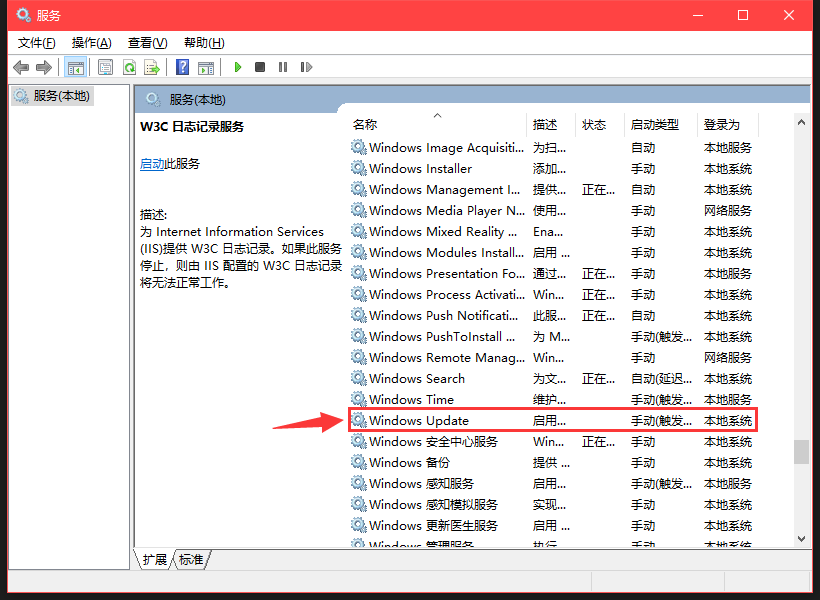Select 服务(本地) node in left tree
This screenshot has width=820, height=600.
[x=53, y=96]
